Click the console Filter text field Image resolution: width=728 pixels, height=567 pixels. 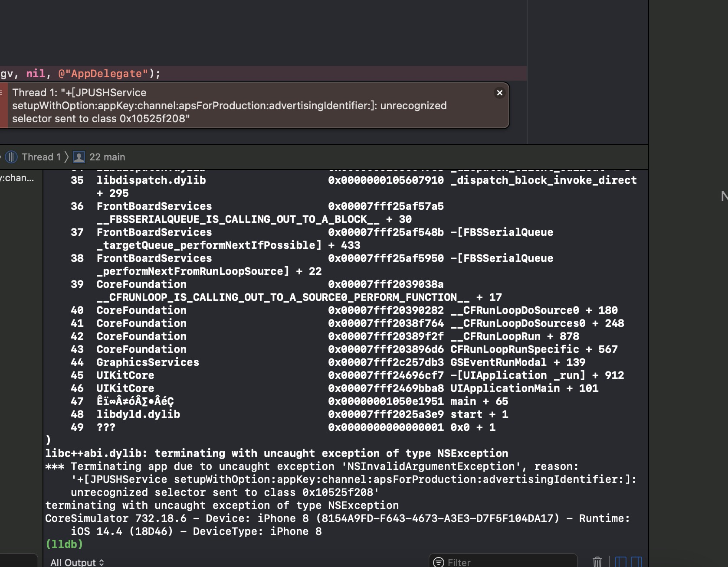tap(508, 562)
